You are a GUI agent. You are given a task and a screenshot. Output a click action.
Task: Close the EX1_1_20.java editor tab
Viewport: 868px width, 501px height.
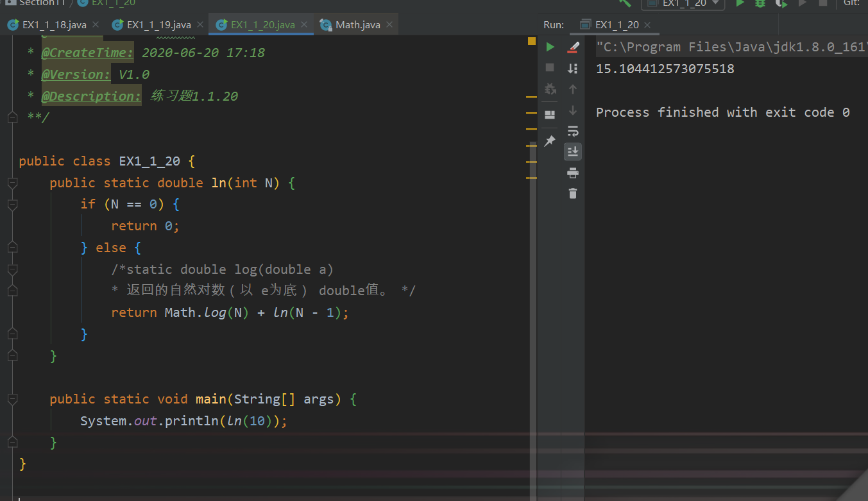coord(304,25)
